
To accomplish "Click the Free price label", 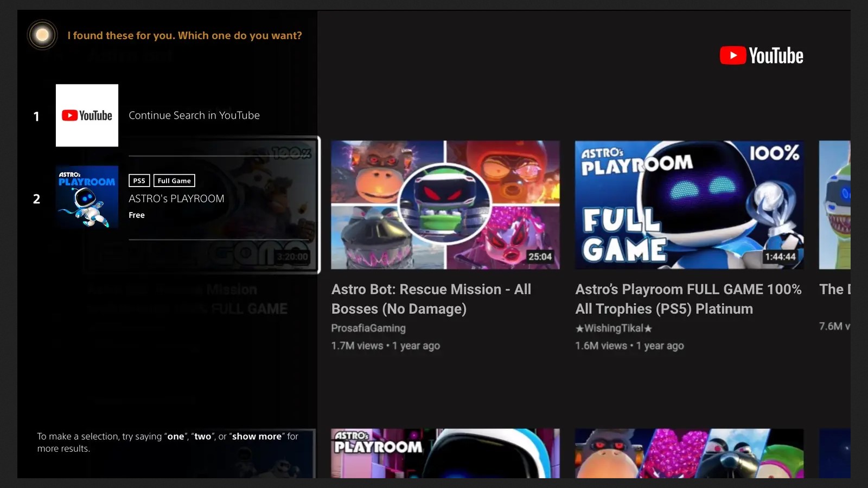I will (137, 215).
